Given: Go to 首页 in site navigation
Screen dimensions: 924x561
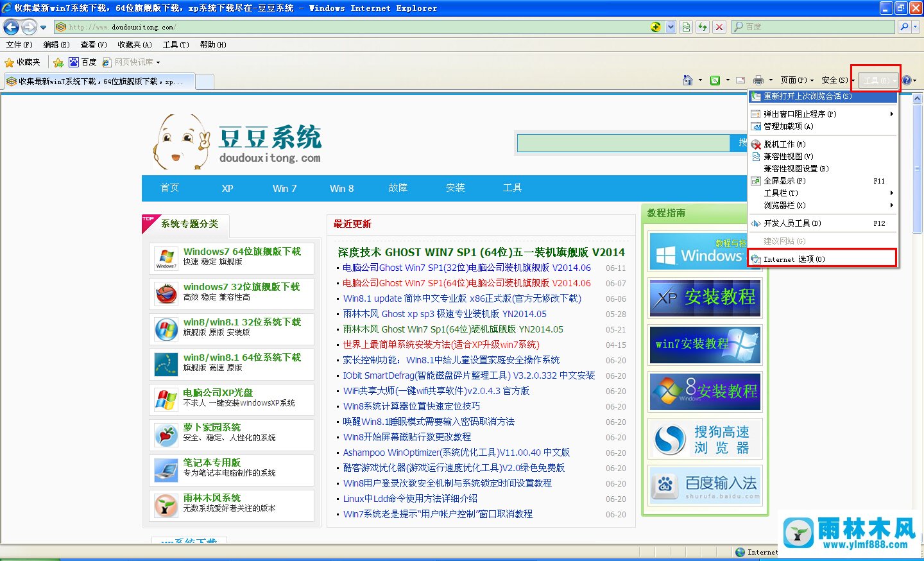Looking at the screenshot, I should click(169, 188).
